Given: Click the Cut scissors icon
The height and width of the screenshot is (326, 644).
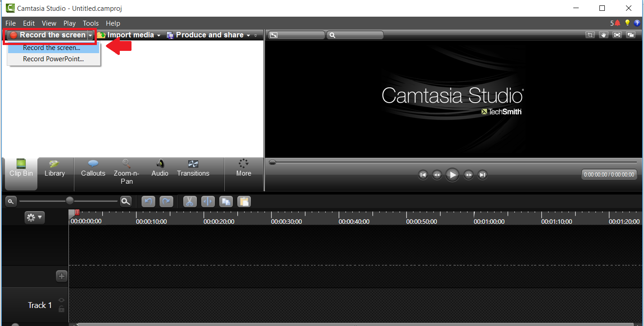Looking at the screenshot, I should click(190, 202).
